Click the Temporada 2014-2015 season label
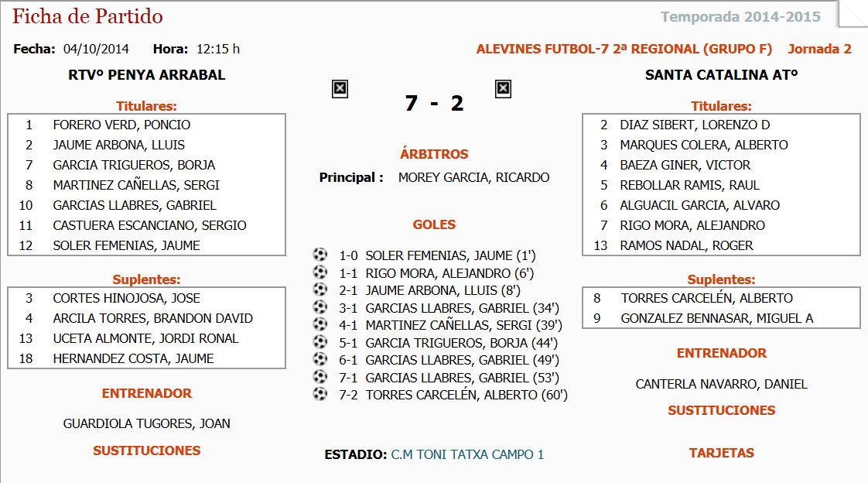Viewport: 868px width, 483px height. click(740, 17)
